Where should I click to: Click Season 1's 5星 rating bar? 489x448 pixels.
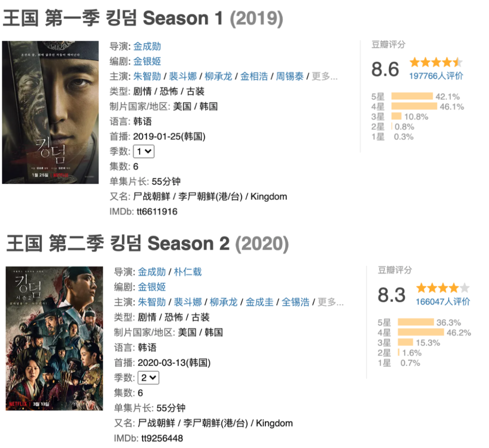412,96
